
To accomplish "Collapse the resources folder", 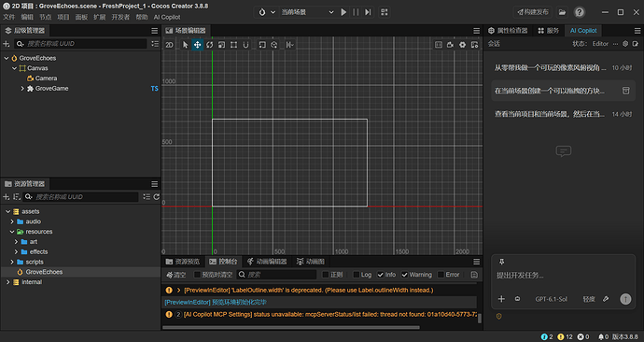I will tap(12, 232).
